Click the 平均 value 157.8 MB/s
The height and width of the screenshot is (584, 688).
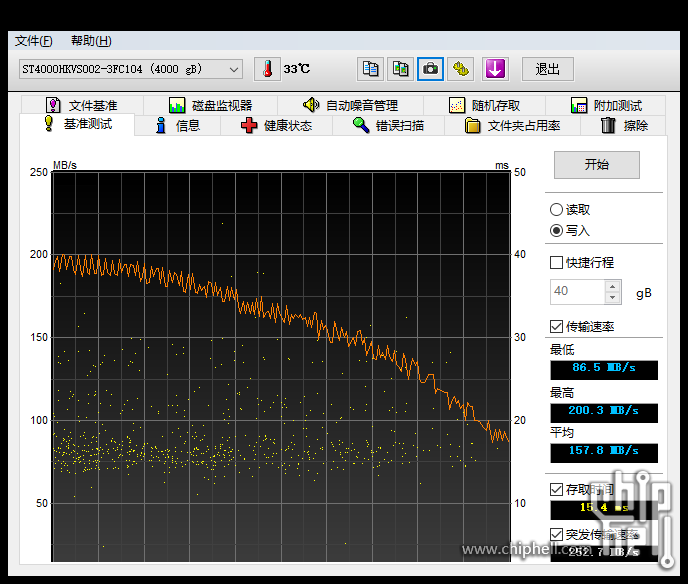coord(604,453)
